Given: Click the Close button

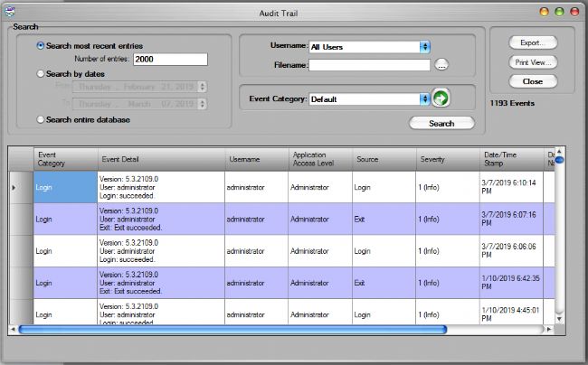Looking at the screenshot, I should [x=533, y=81].
